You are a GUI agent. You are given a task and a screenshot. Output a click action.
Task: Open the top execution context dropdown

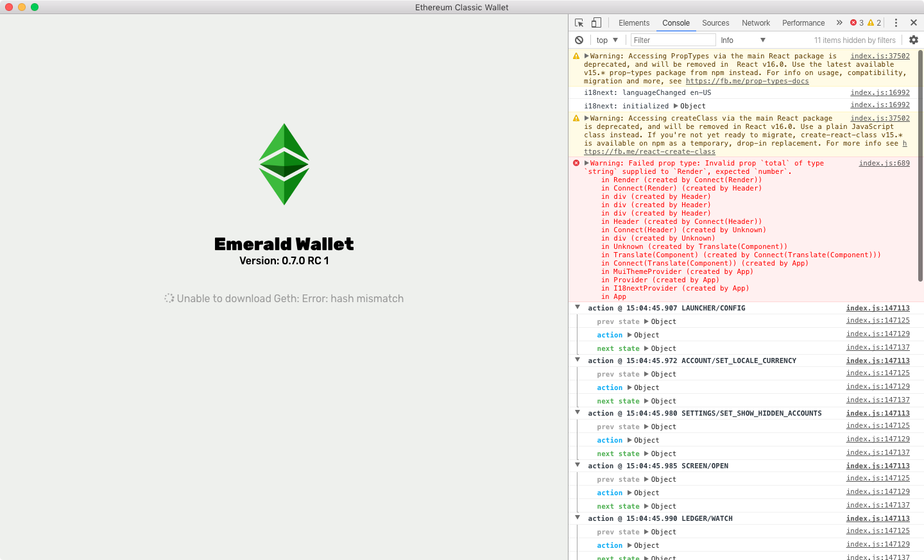coord(606,40)
